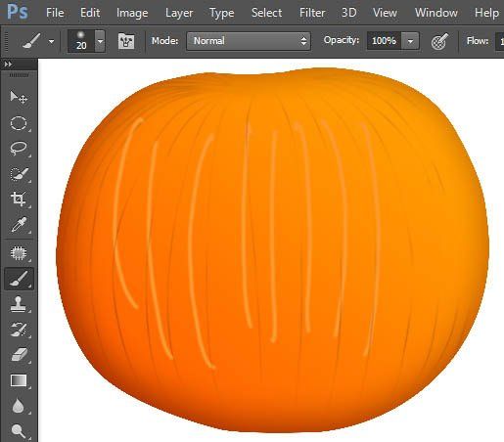Select the Move tool
The image size is (504, 442).
(x=19, y=97)
